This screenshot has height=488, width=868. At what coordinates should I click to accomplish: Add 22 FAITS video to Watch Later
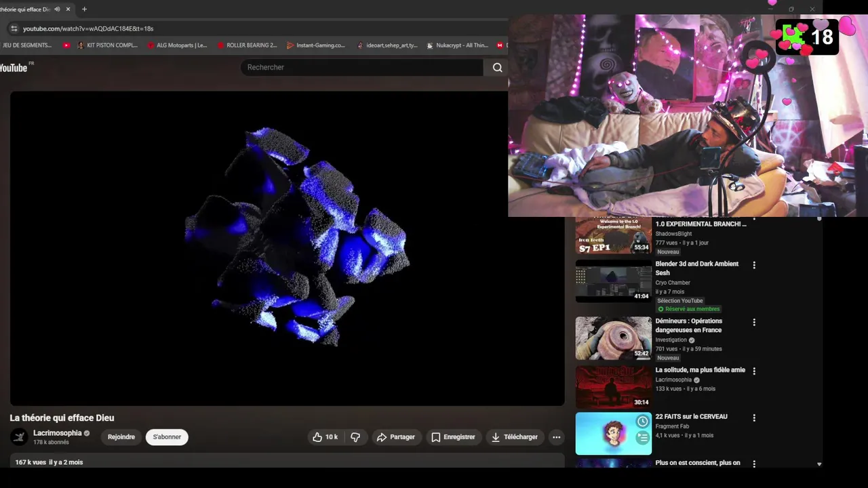642,422
